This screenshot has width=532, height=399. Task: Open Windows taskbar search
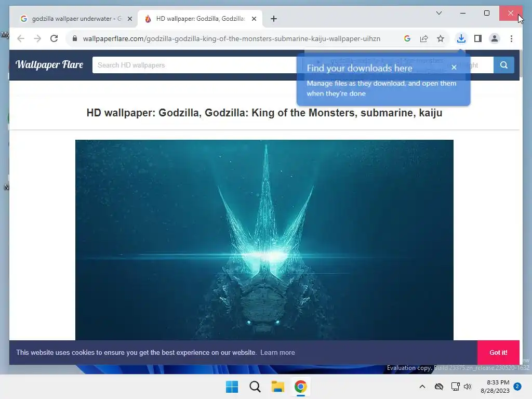click(255, 387)
